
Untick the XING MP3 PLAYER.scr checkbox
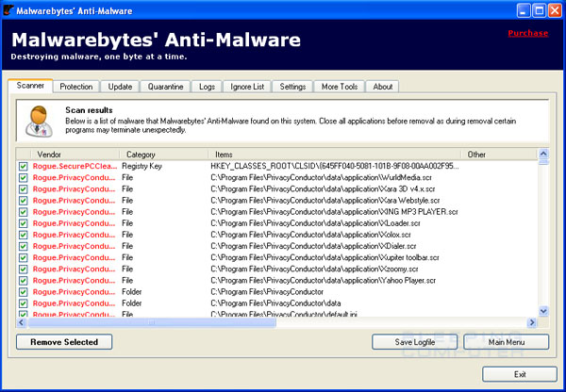[x=23, y=212]
